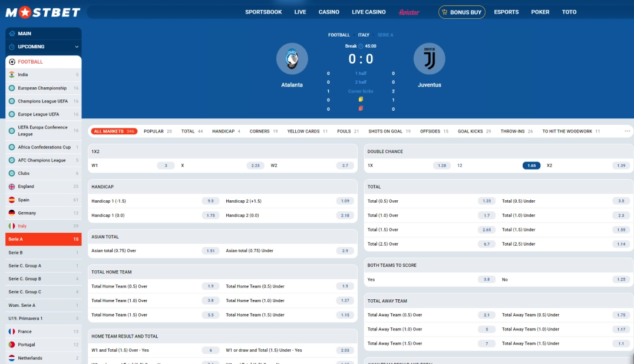The width and height of the screenshot is (634, 364).
Task: Click the Germany flag icon
Action: click(12, 213)
